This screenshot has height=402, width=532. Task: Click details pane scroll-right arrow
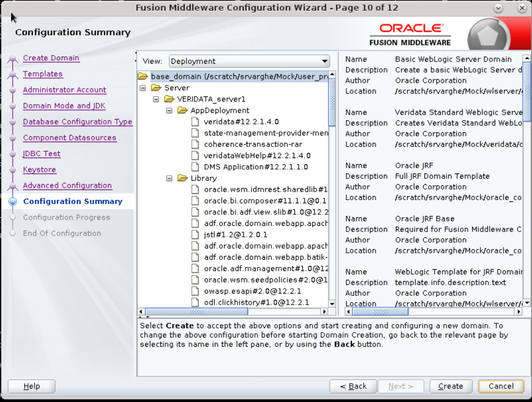point(519,312)
